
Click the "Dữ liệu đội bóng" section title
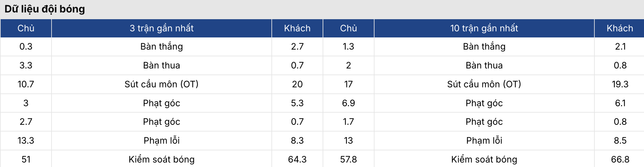click(x=45, y=9)
